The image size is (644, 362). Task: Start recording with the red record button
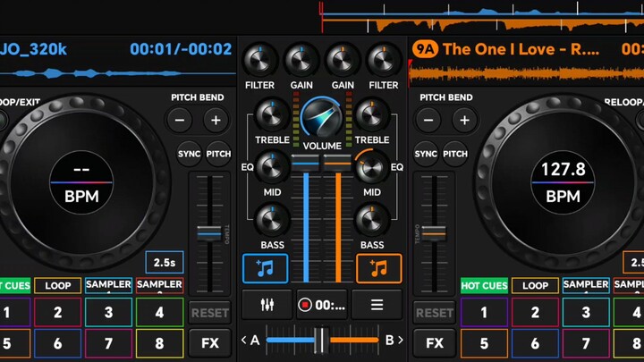305,305
